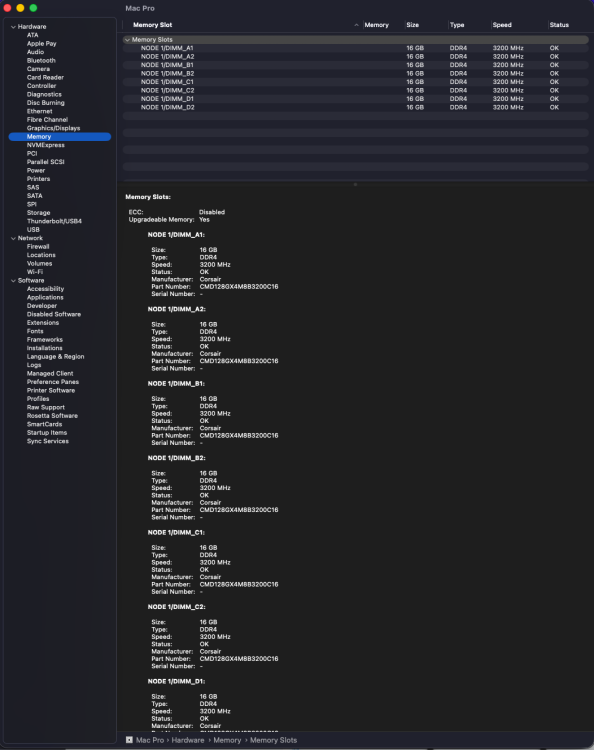Open Storage in the sidebar
594x750 pixels.
39,213
